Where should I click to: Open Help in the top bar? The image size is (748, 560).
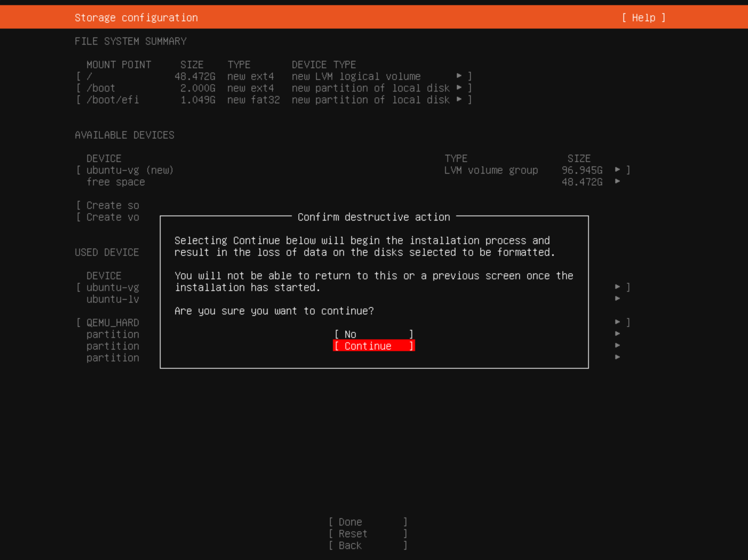coord(644,17)
